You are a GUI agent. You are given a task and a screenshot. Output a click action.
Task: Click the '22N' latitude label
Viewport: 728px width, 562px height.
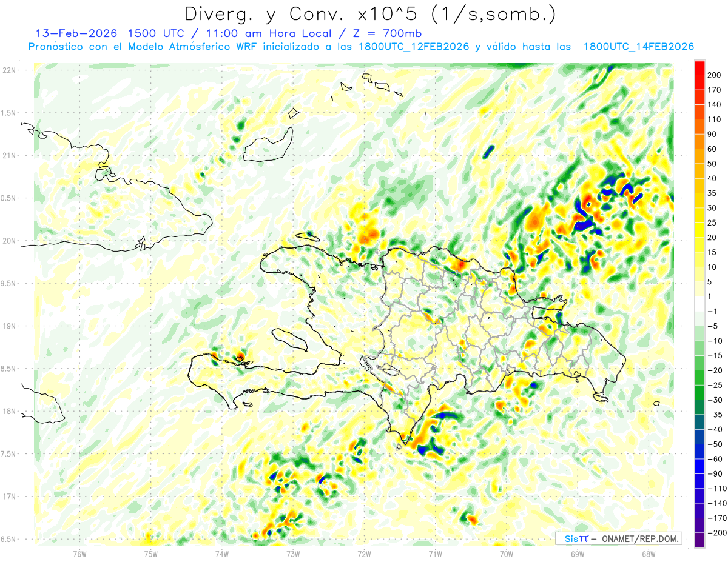(x=9, y=70)
